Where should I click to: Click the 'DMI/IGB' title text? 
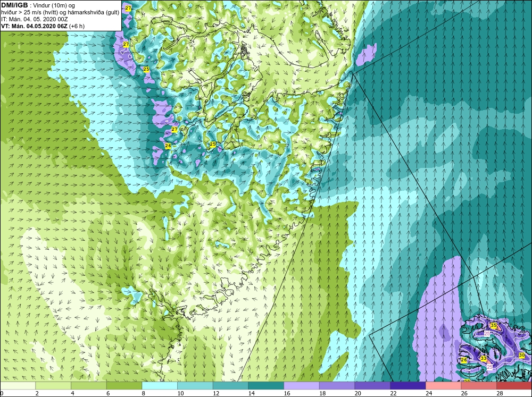click(x=15, y=5)
